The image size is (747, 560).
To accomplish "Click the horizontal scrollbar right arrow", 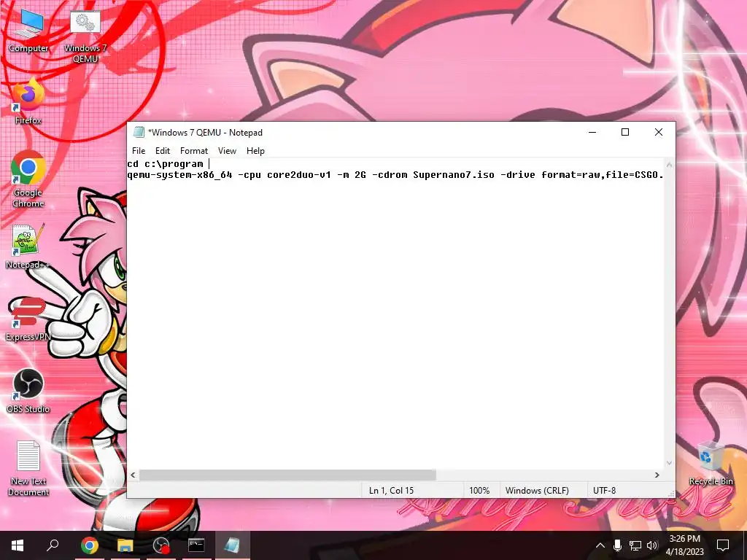I will 657,475.
